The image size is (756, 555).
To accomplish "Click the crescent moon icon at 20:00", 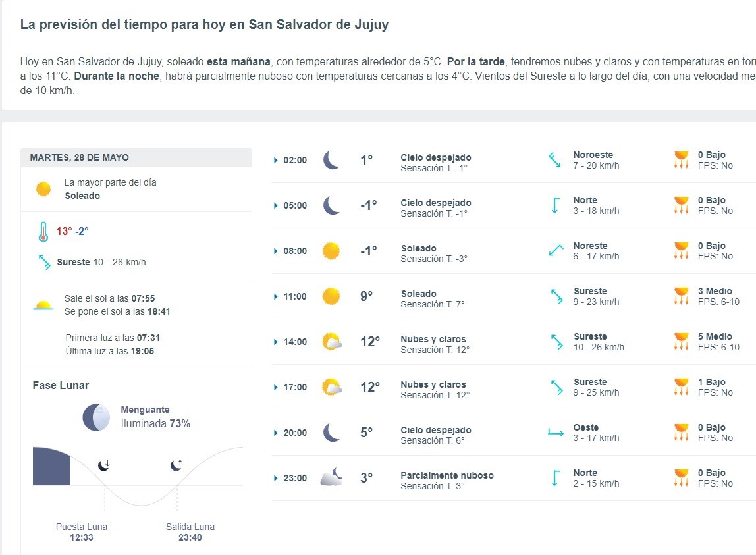I will pos(331,433).
